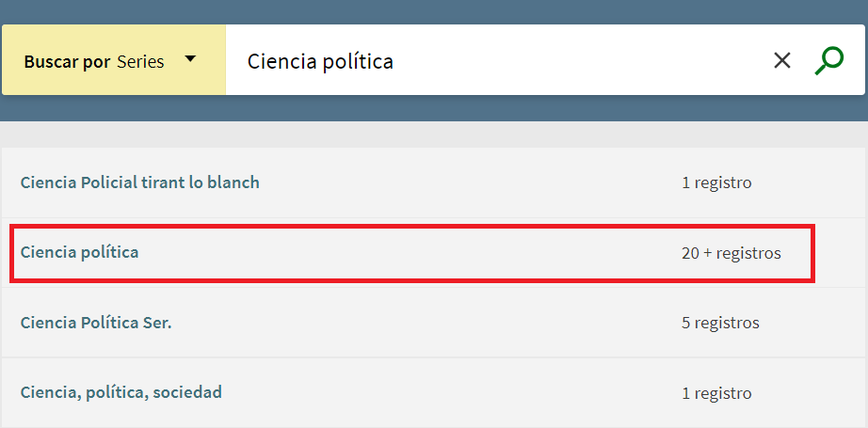Click the "Series" search type label
868x428 pixels.
click(140, 62)
